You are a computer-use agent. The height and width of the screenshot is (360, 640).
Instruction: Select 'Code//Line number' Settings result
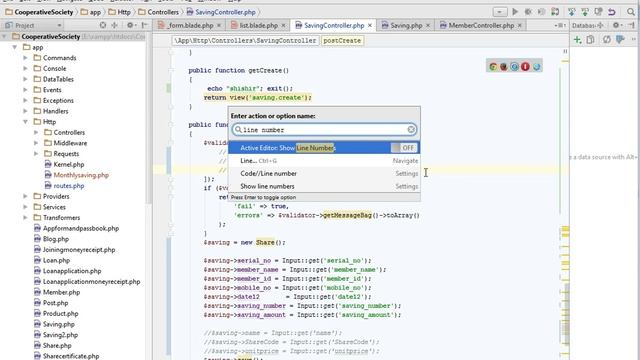pyautogui.click(x=324, y=173)
